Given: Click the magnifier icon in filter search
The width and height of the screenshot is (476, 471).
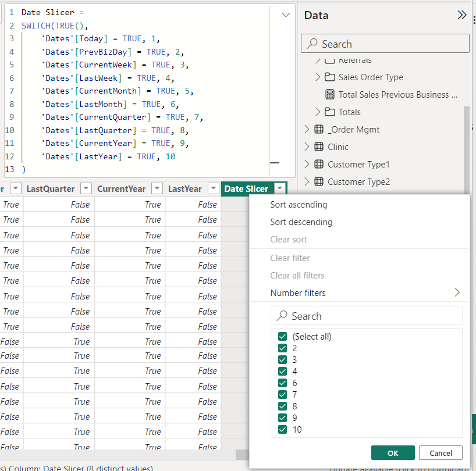Looking at the screenshot, I should tap(282, 316).
